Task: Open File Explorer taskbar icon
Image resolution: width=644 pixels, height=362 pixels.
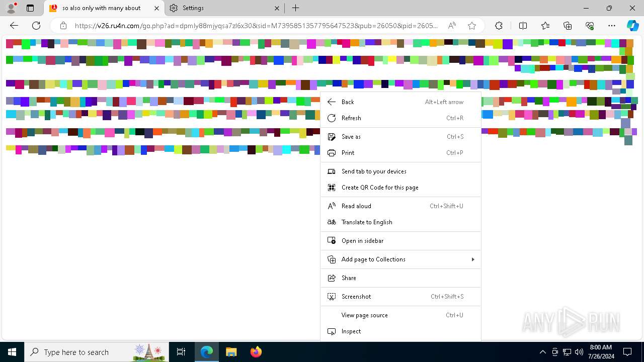Action: [x=231, y=352]
